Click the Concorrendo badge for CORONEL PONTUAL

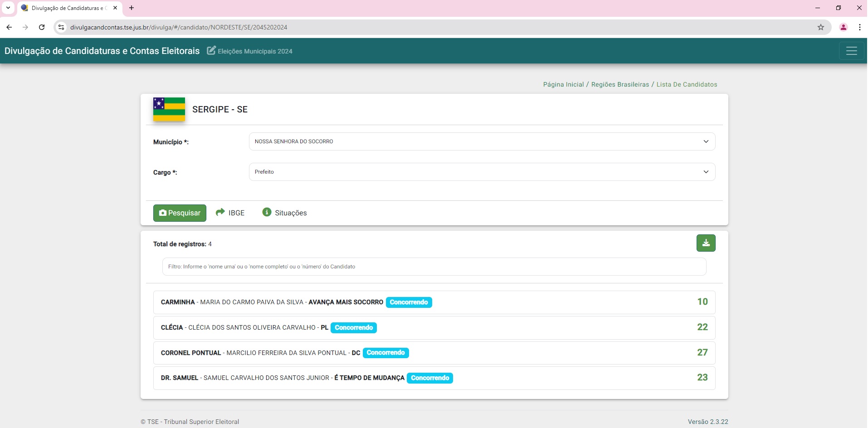(x=385, y=353)
